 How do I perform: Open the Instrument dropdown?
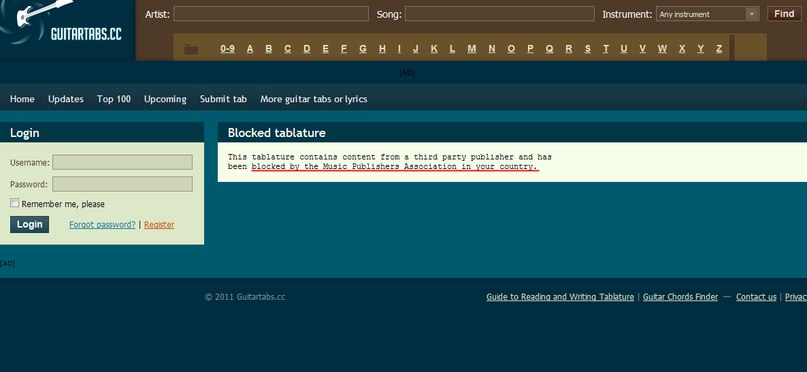[708, 14]
